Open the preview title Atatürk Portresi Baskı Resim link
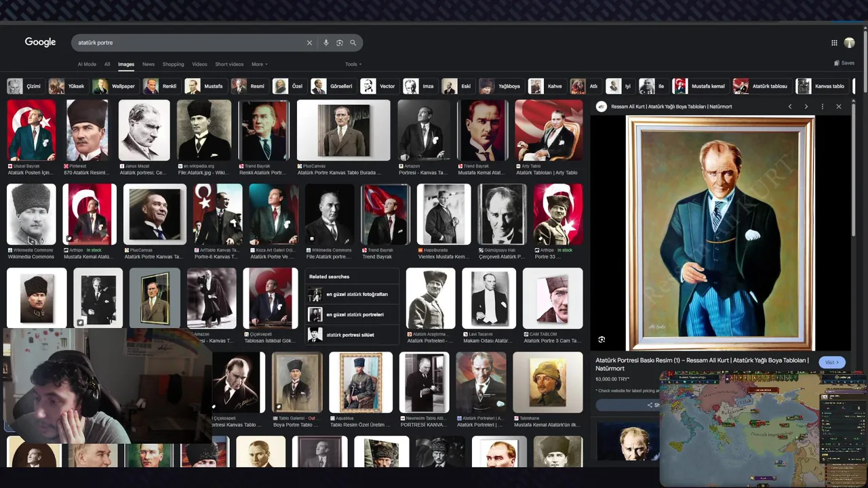Image resolution: width=868 pixels, height=488 pixels. click(x=702, y=364)
